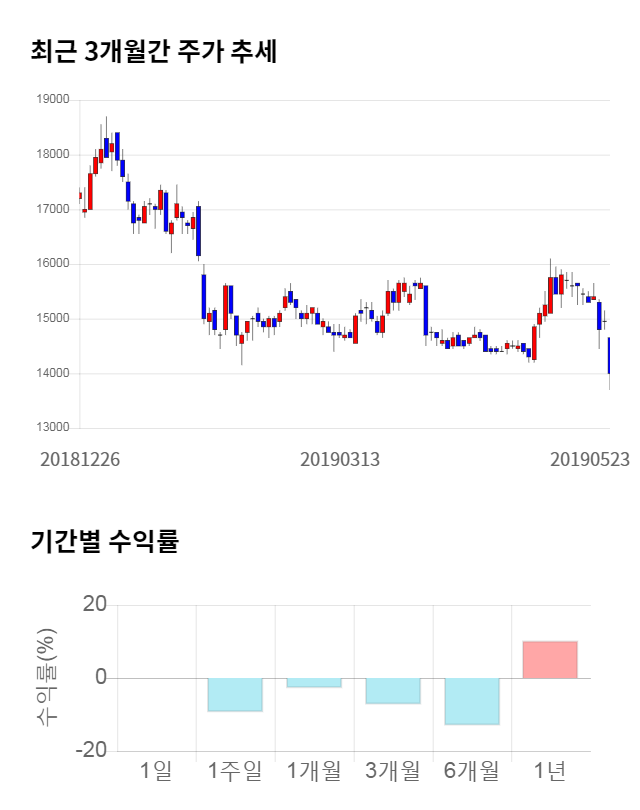The width and height of the screenshot is (640, 810).
Task: Click the 13000 price axis label
Action: click(x=52, y=428)
